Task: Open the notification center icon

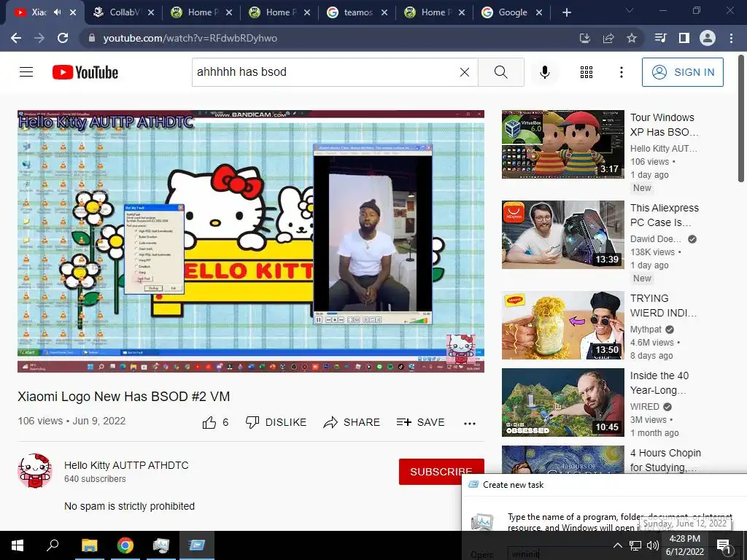Action: (724, 545)
